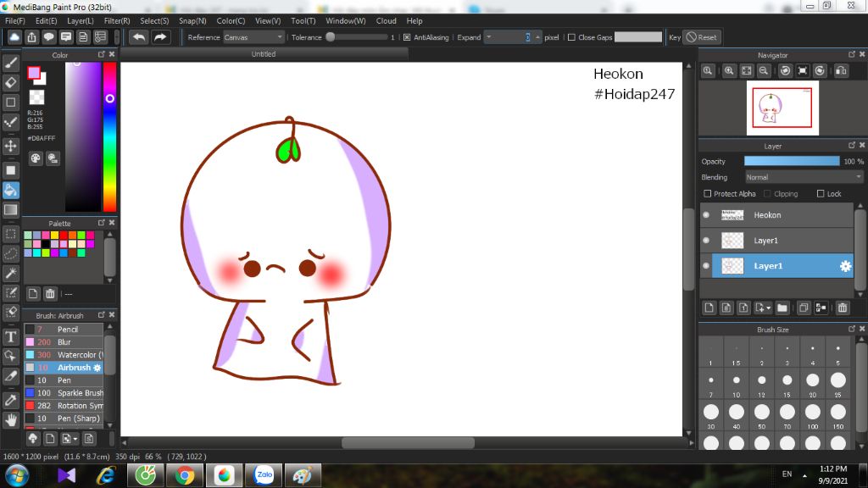This screenshot has height=488, width=868.
Task: Open the Filter menu
Action: point(117,21)
